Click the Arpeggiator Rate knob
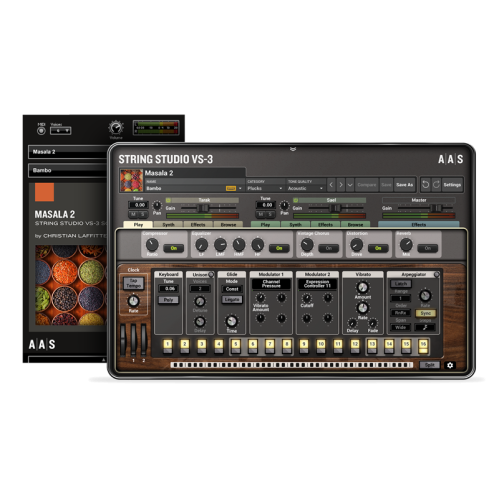This screenshot has width=499, height=500. pyautogui.click(x=425, y=295)
